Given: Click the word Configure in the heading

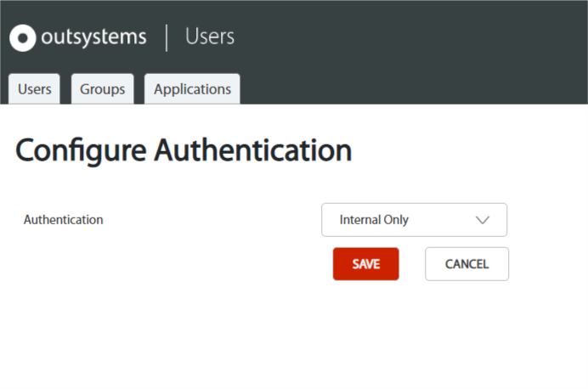Looking at the screenshot, I should pyautogui.click(x=81, y=150).
